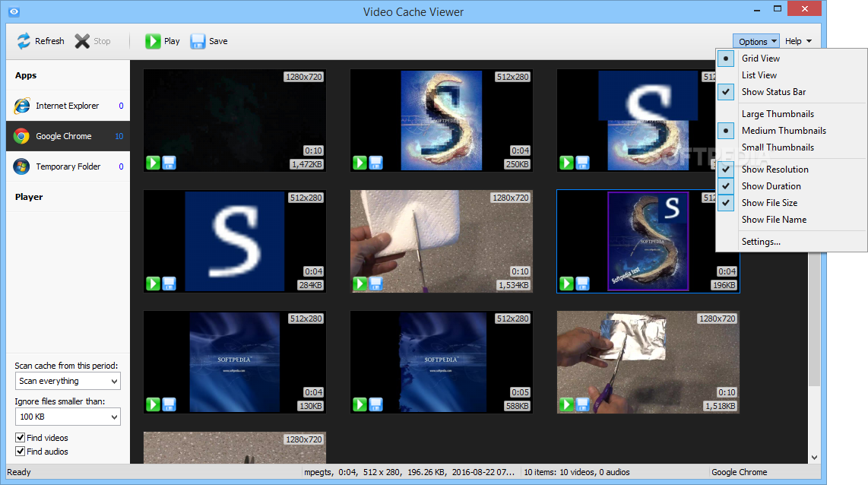Save the 196KB video via disk icon
868x485 pixels.
tap(582, 284)
